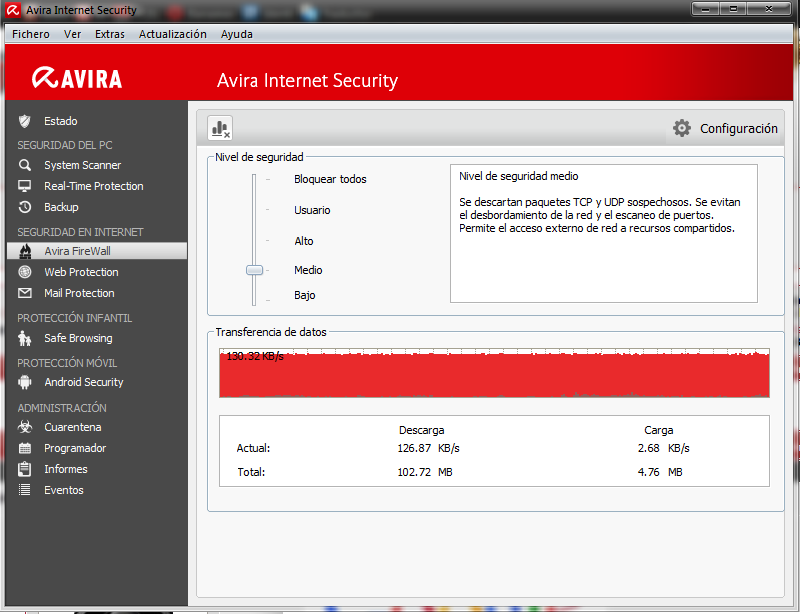Click the Cuarentena biohazard icon

pyautogui.click(x=24, y=427)
